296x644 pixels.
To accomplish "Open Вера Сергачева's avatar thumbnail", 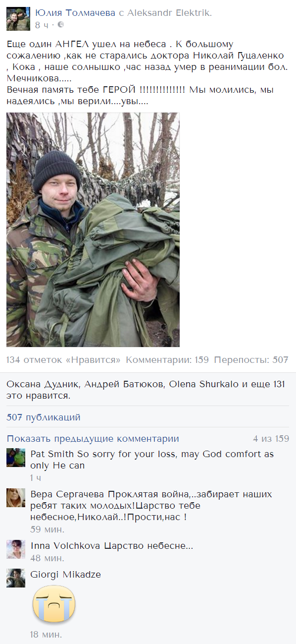I will (x=16, y=498).
